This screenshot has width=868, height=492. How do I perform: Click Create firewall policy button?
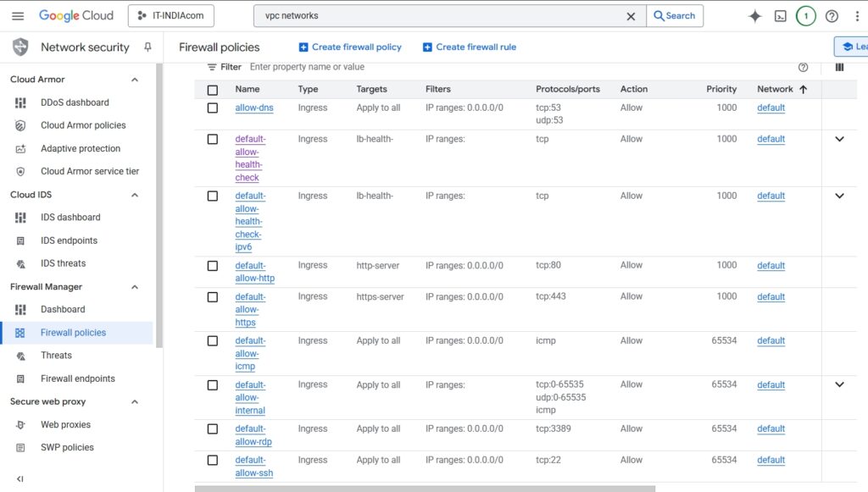[350, 47]
